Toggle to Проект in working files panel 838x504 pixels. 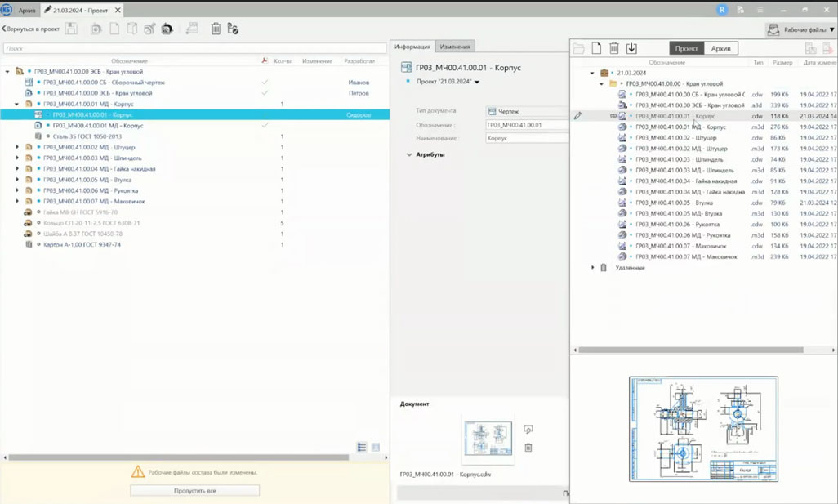(686, 48)
